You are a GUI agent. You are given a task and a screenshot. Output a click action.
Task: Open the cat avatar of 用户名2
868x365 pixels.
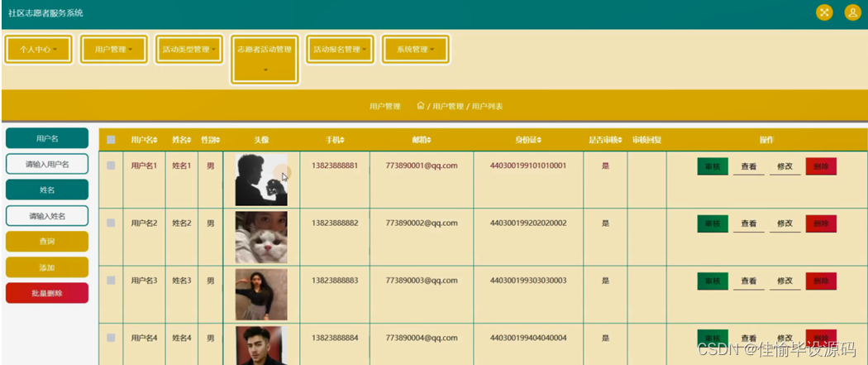click(261, 237)
